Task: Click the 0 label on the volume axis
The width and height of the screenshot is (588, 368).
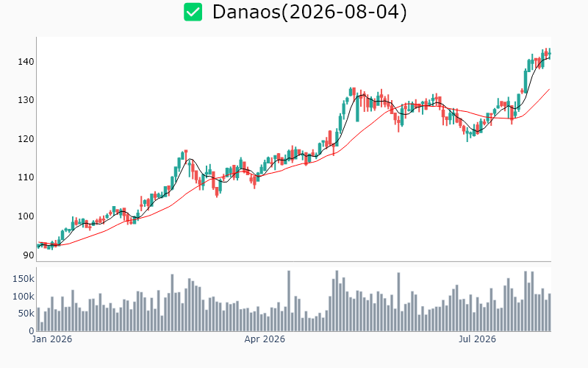Action: click(32, 331)
